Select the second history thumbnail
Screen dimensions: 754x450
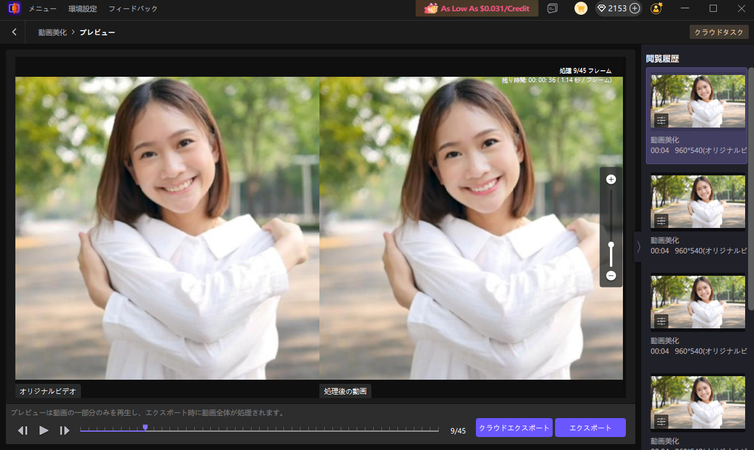point(698,201)
